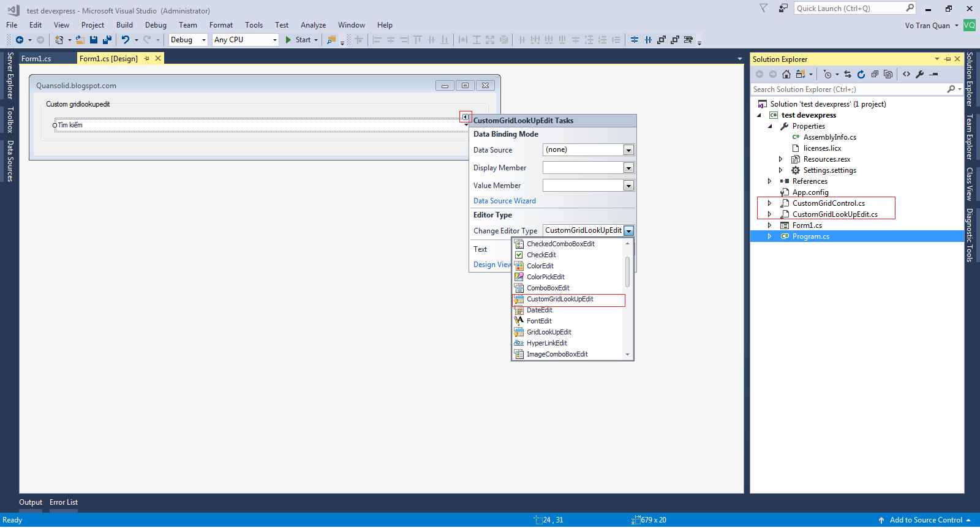Click Add to Source Control in status bar
The height and width of the screenshot is (528, 980).
[925, 521]
